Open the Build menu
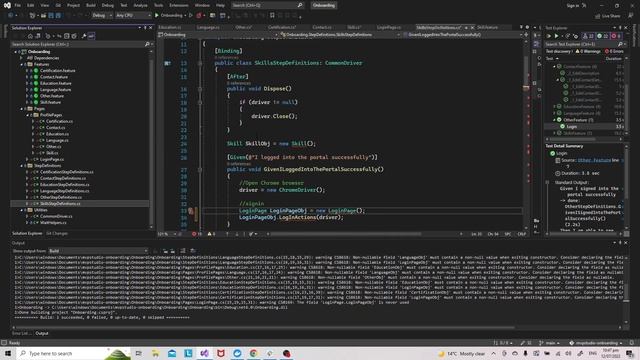This screenshot has height=360, width=640. click(91, 5)
